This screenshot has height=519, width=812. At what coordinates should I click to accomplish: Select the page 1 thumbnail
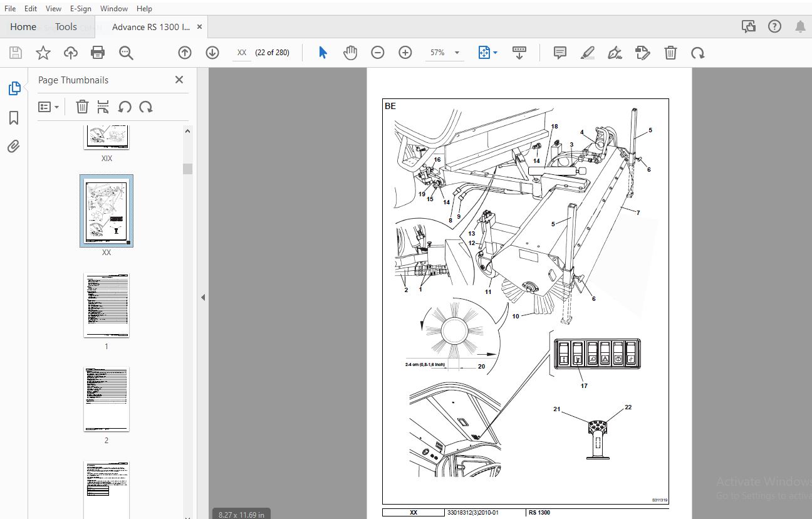click(107, 306)
